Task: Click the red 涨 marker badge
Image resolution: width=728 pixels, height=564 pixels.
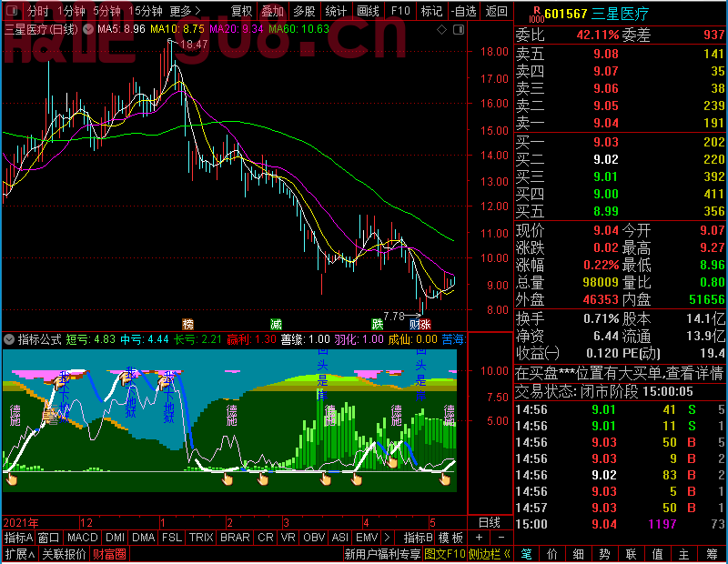Action: click(x=425, y=324)
